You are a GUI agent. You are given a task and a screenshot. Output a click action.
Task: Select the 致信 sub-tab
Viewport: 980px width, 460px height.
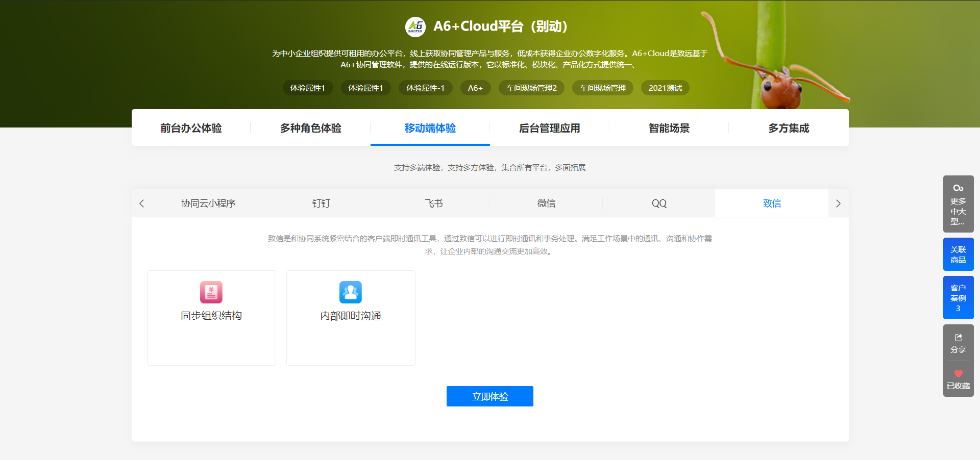tap(772, 203)
